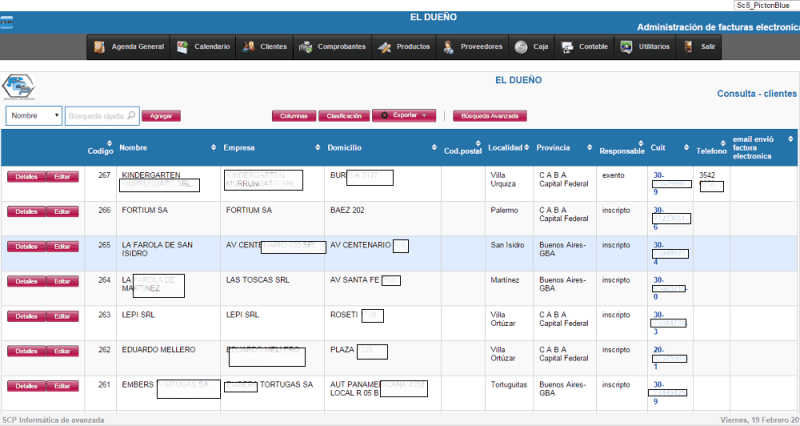Click Editar for FORTIUM SA row
800x426 pixels.
[x=62, y=212]
